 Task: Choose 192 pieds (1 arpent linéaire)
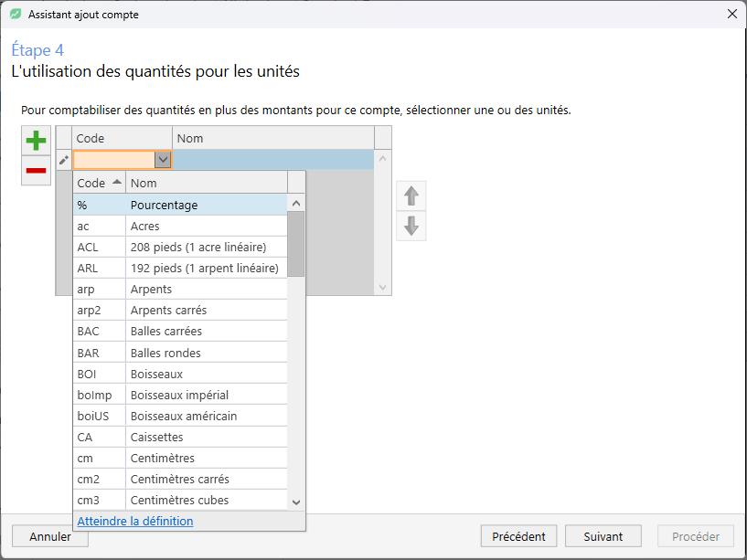[x=180, y=268]
